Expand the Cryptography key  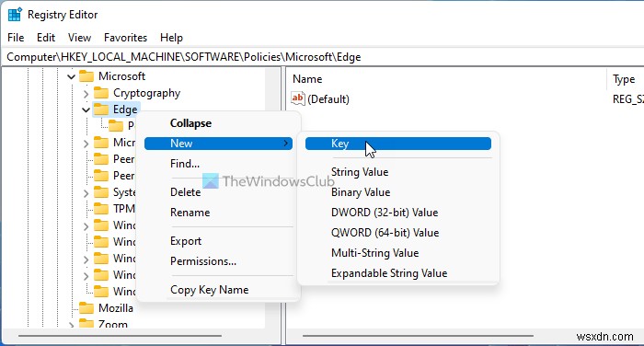click(86, 94)
